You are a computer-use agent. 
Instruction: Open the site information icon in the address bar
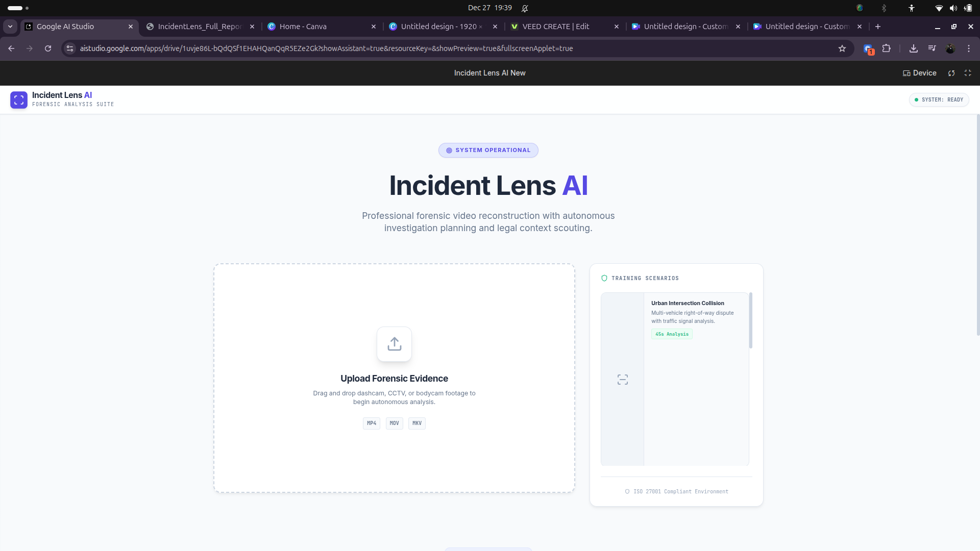70,48
